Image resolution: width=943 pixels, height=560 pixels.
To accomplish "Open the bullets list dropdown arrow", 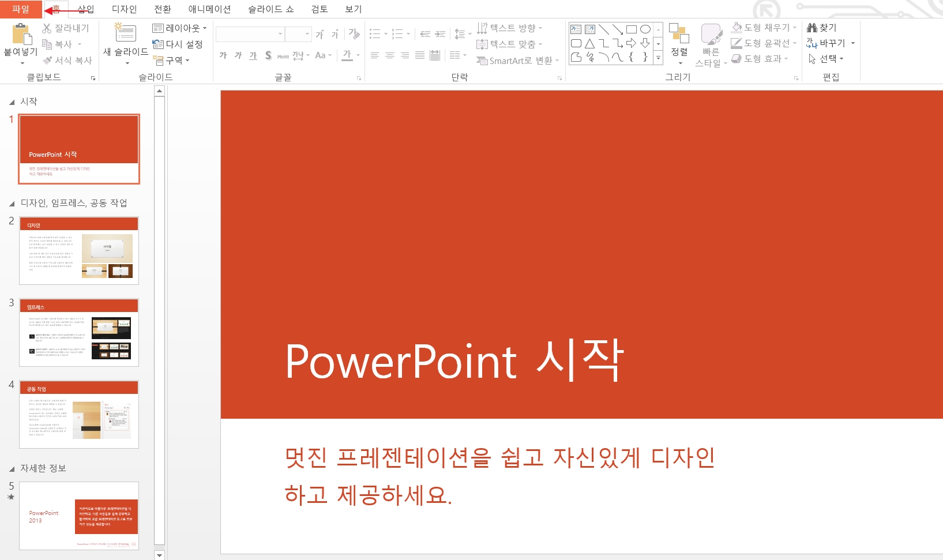I will 386,34.
